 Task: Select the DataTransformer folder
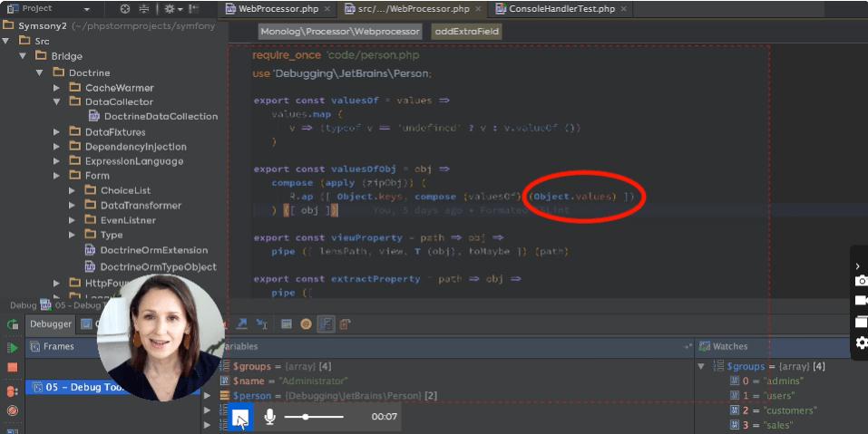pos(132,205)
